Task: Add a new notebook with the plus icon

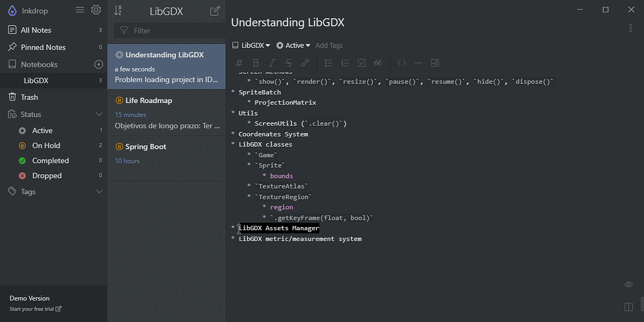Action: 99,65
